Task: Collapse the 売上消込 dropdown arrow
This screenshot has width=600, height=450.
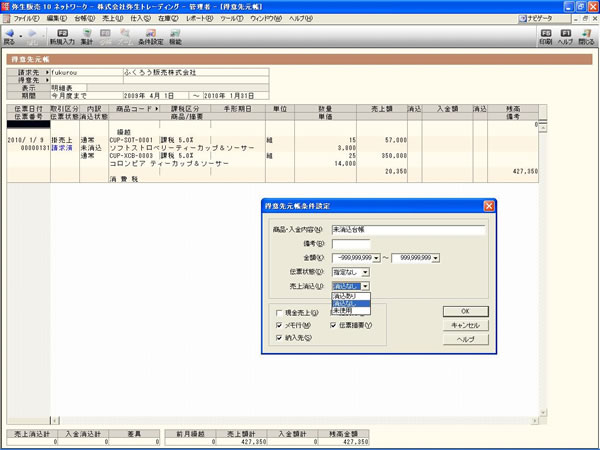Action: pyautogui.click(x=365, y=286)
